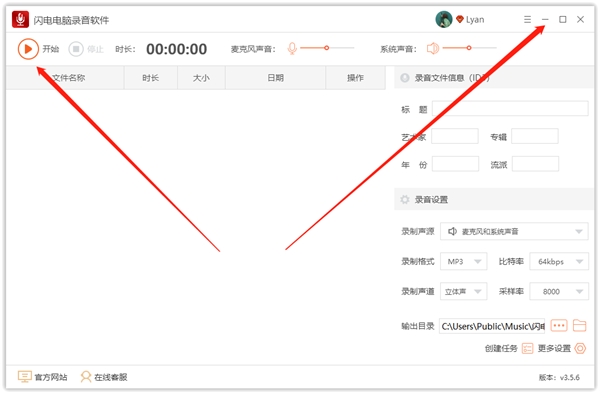
Task: Click the 录音文件信息 section icon
Action: 405,78
